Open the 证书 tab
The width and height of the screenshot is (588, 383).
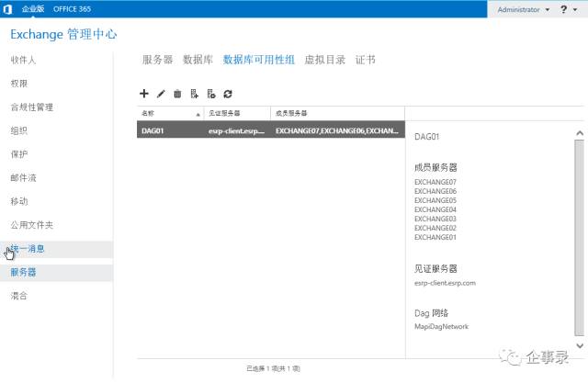366,60
